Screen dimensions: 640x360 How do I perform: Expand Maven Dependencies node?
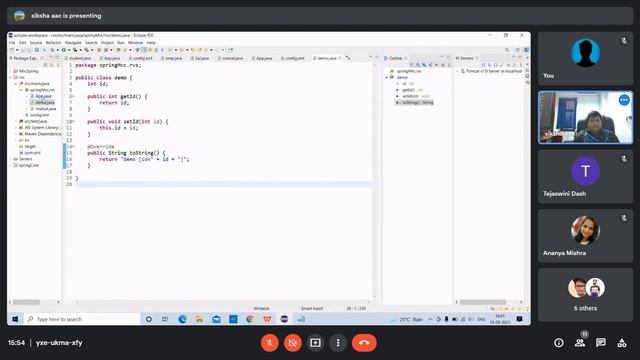click(16, 134)
